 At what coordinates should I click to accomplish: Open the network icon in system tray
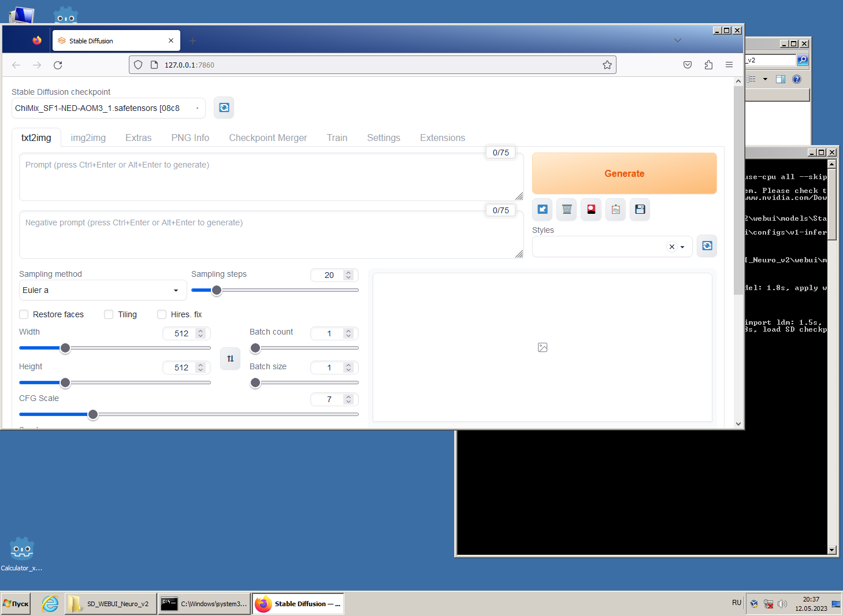768,604
